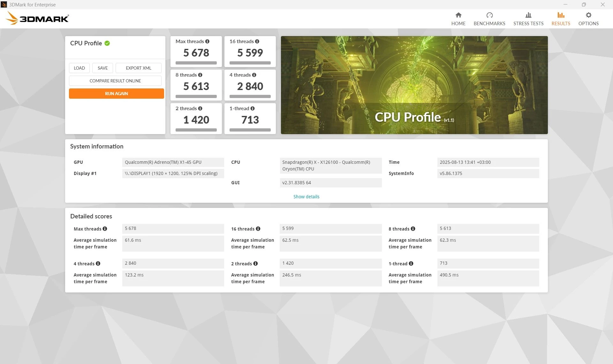Click info icon on 4 threads score card
The image size is (613, 364).
(254, 75)
